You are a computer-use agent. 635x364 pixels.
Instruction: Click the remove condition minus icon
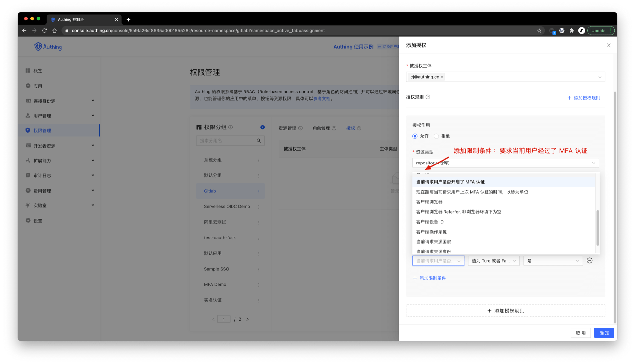[589, 261]
